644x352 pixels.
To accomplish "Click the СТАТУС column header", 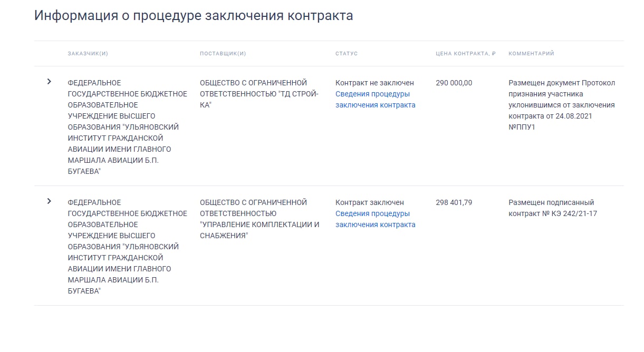I will coord(347,54).
